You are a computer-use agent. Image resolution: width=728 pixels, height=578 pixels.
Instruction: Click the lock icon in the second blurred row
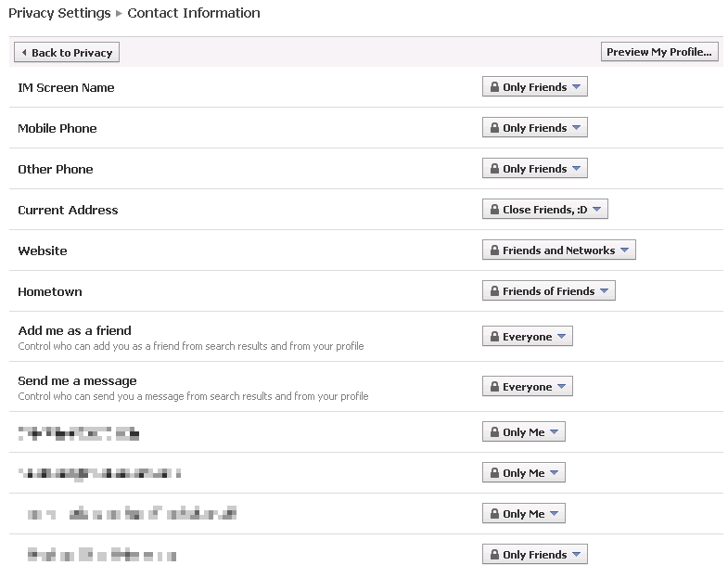(494, 473)
